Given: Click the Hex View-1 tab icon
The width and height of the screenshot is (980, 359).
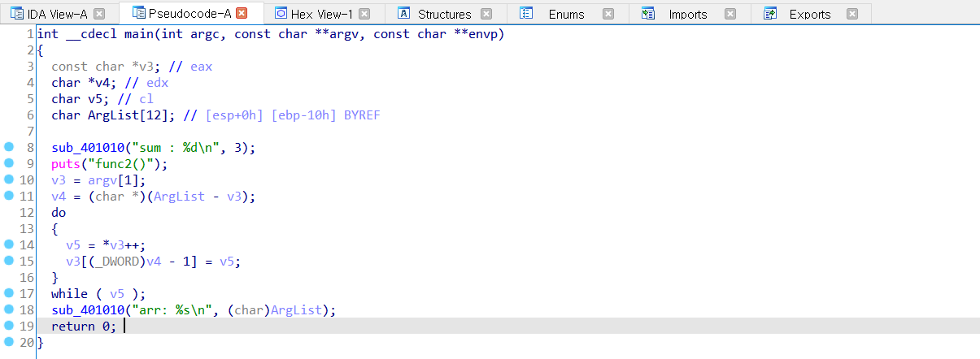Looking at the screenshot, I should click(x=281, y=14).
